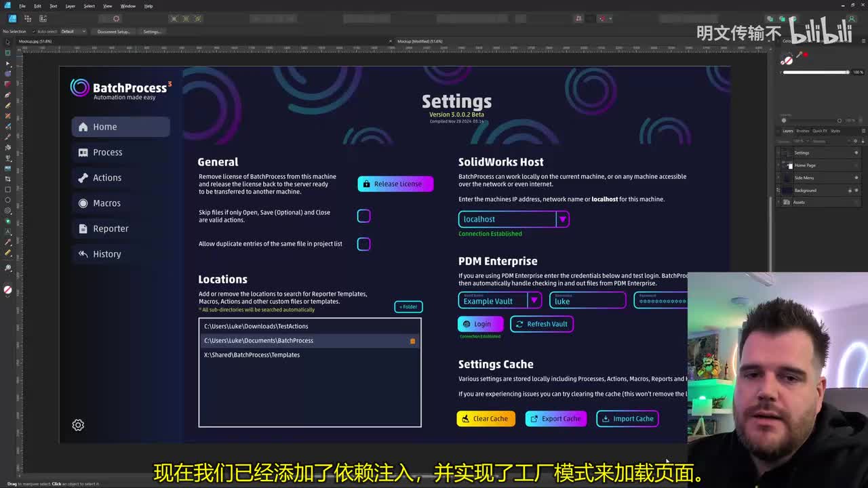Select the Rectangle shape tool
The image size is (868, 488).
(x=7, y=189)
